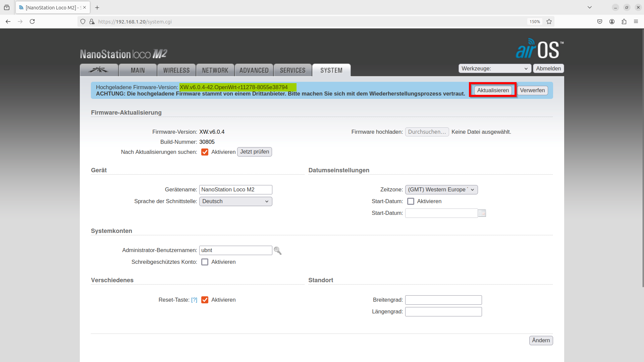The image size is (644, 362).
Task: Switch to the WIRELESS tab
Action: click(x=176, y=70)
